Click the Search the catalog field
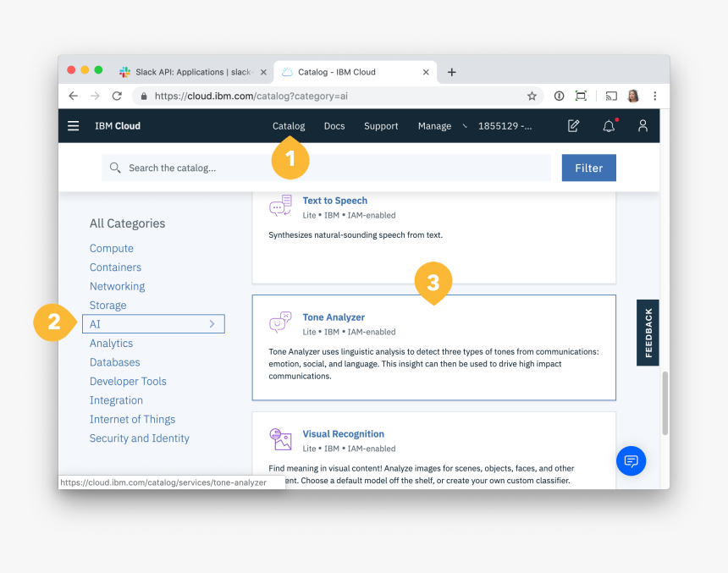This screenshot has height=573, width=728. (327, 168)
